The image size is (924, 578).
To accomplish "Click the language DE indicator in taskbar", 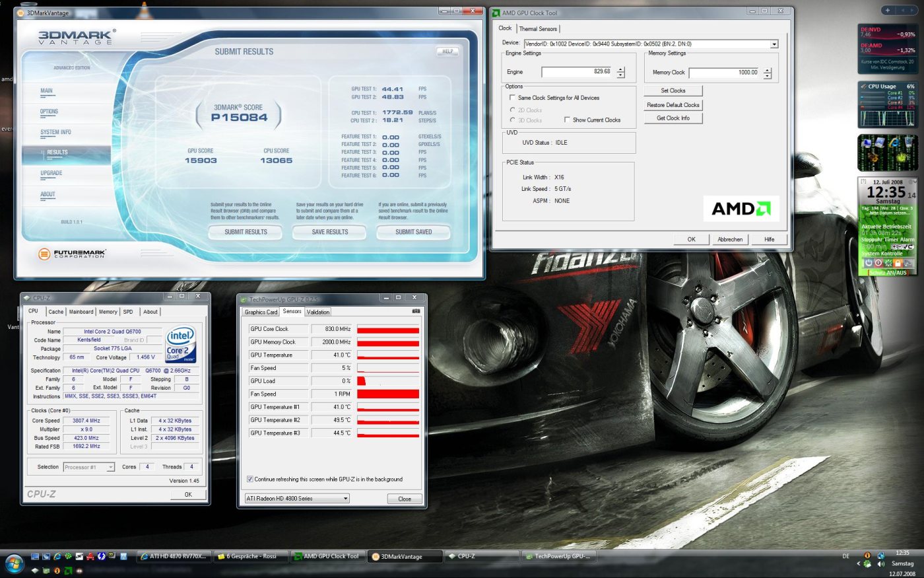I will click(x=845, y=556).
